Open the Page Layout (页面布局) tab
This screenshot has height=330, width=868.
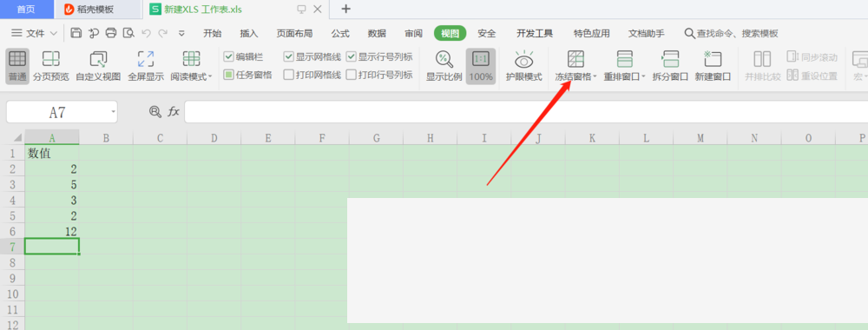click(x=294, y=33)
